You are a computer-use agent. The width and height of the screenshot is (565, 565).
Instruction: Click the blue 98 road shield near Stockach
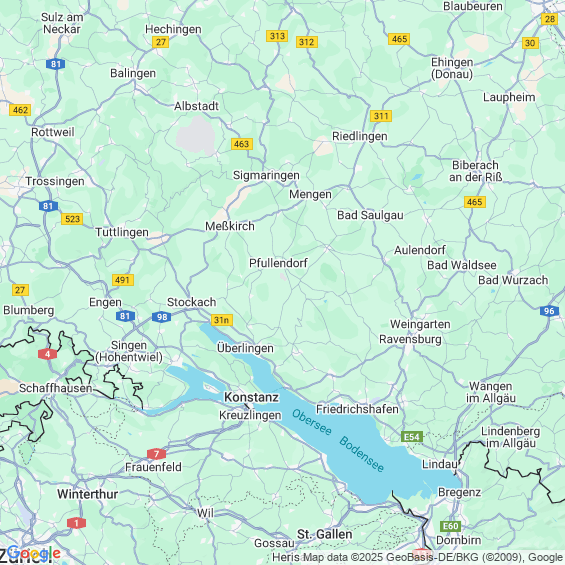pos(162,317)
